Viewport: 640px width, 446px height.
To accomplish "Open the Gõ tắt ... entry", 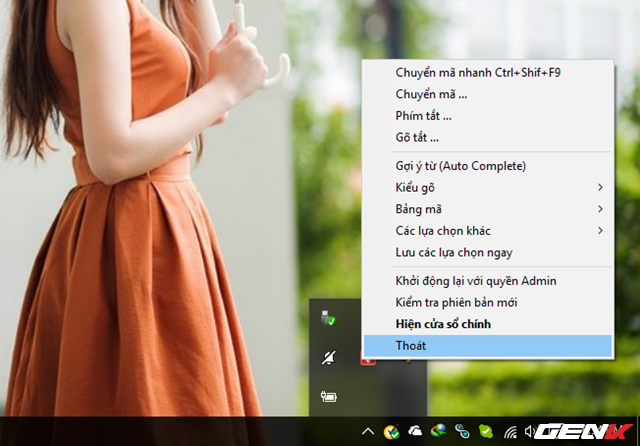I will pos(488,138).
